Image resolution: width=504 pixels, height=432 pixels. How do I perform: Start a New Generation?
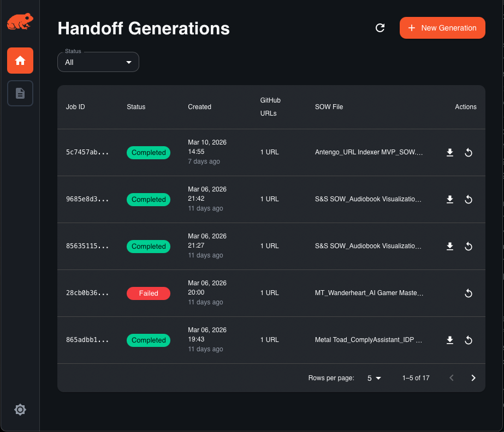pos(442,28)
